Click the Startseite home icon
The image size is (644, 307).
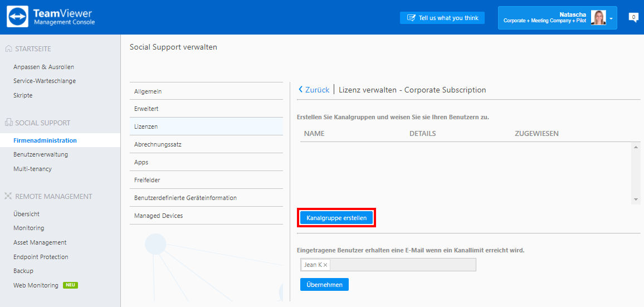(8, 49)
